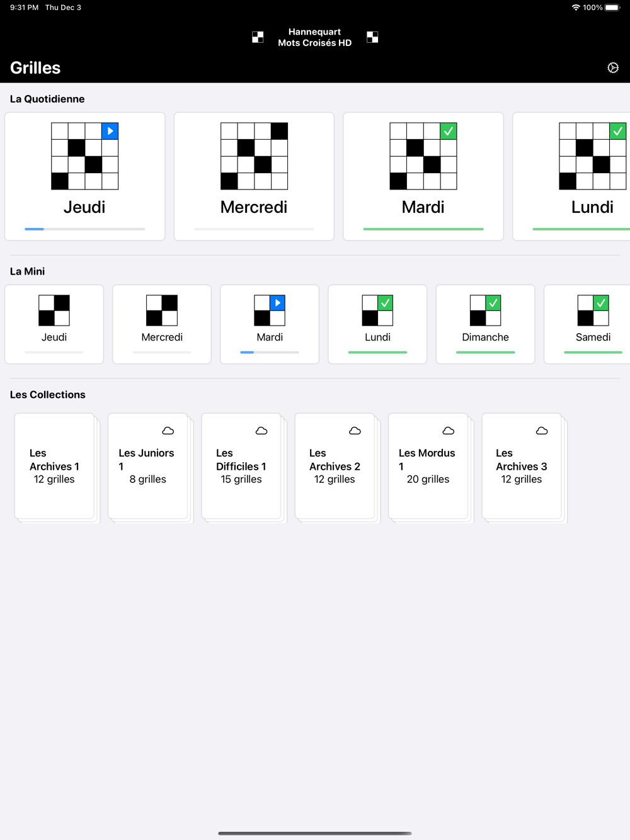Image resolution: width=630 pixels, height=840 pixels.
Task: Tap cloud download icon on Les Archives 2
Action: click(355, 431)
